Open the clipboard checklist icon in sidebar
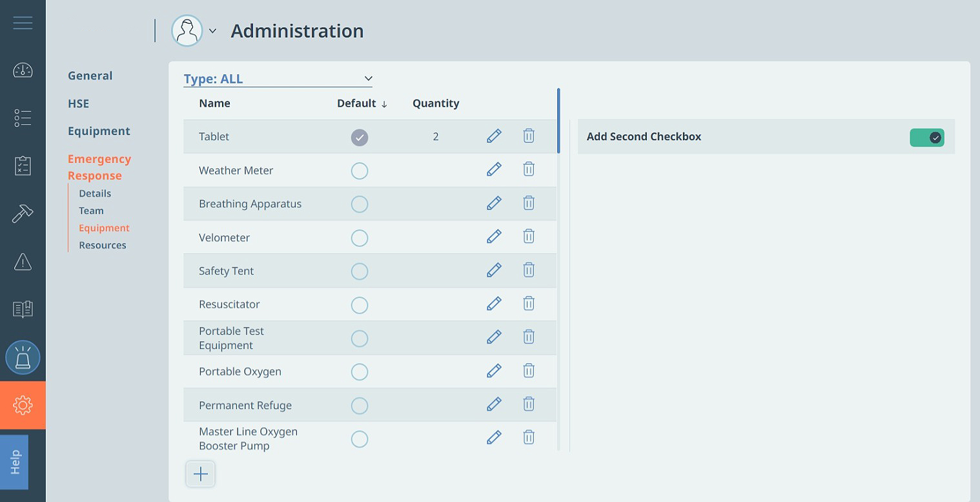The width and height of the screenshot is (980, 502). tap(23, 166)
